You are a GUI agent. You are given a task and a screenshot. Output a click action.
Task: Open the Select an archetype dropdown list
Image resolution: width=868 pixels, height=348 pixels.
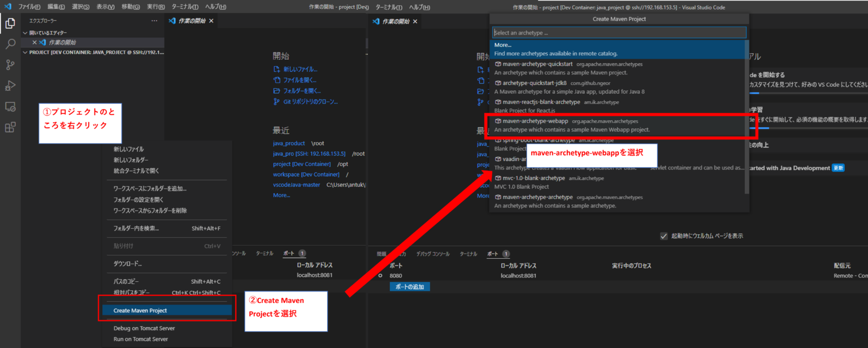619,32
